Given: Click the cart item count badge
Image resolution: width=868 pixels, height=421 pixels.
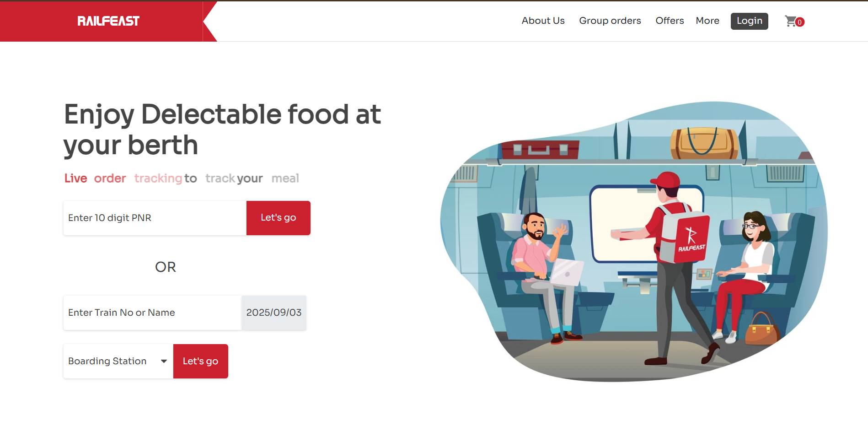Looking at the screenshot, I should pos(799,22).
